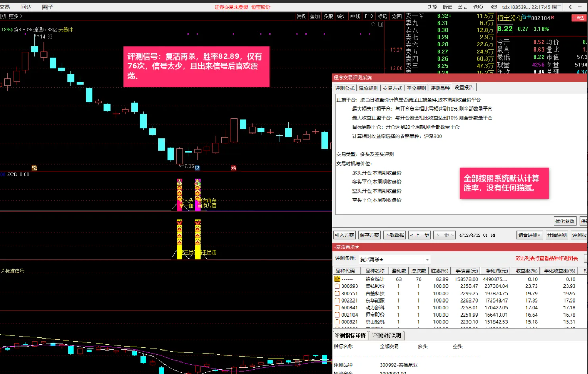
Task: Switch to the 评测指标说明 tab
Action: 386,336
